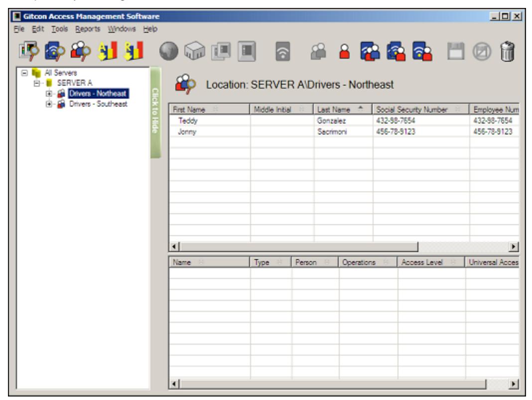Sort lower grid by Universal Access column
This screenshot has height=400, width=532.
coord(492,262)
